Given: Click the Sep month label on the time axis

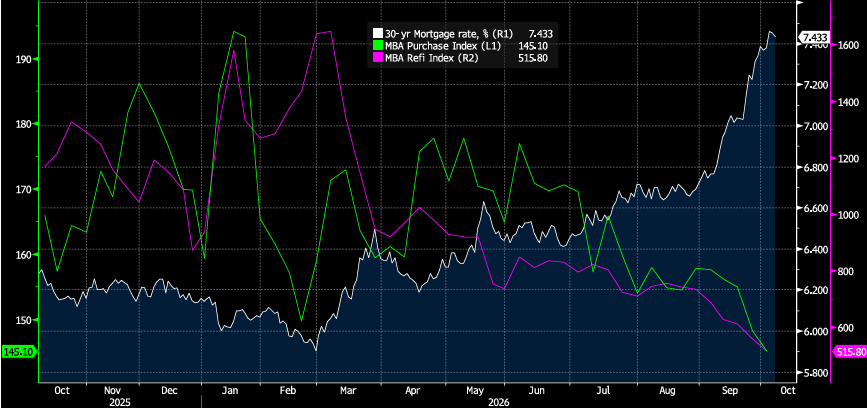Looking at the screenshot, I should [732, 391].
